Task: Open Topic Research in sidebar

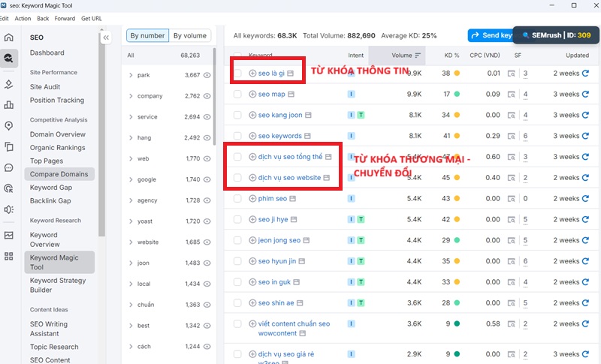Action: [54, 347]
